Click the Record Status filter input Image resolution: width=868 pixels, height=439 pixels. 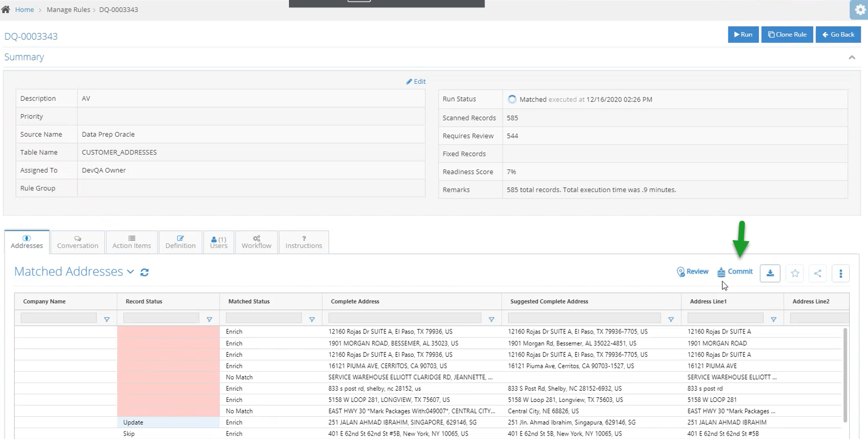161,318
